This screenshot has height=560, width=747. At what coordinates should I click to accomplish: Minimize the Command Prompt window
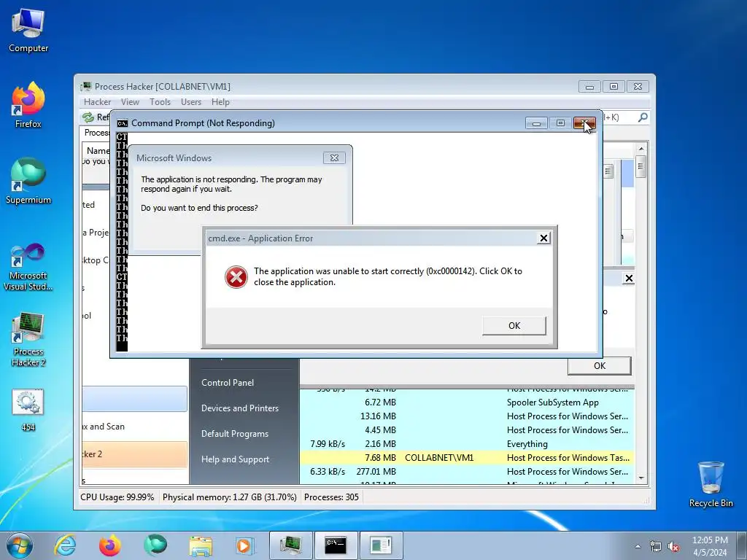536,123
